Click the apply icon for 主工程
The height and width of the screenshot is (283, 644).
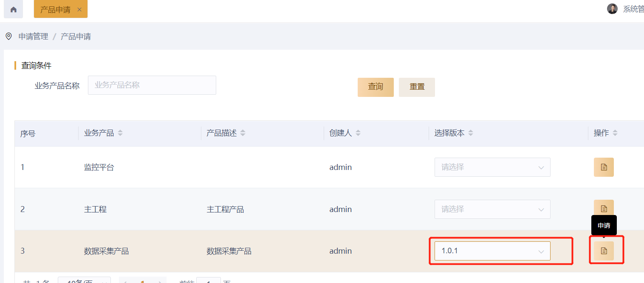(604, 209)
